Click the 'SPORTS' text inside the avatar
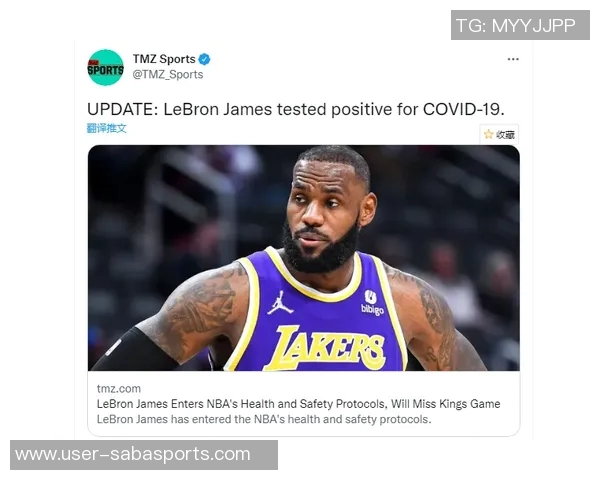Viewport: 600px width, 480px height. (x=106, y=70)
